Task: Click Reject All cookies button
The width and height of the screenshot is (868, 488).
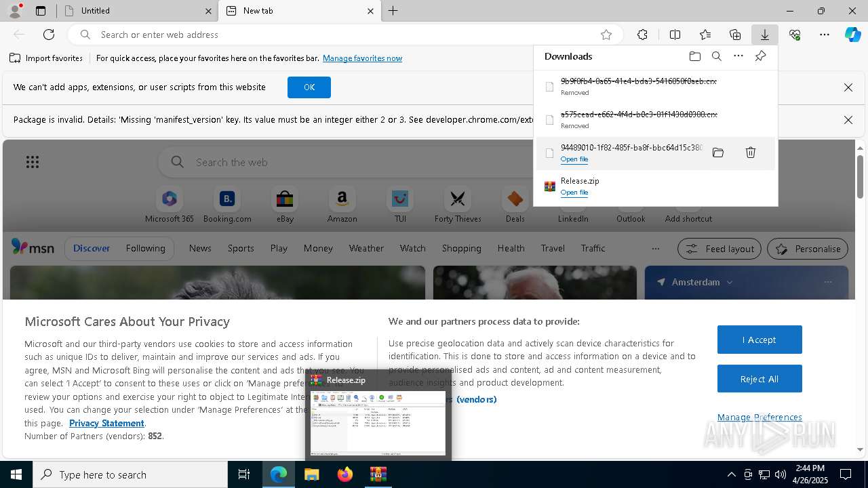Action: pyautogui.click(x=759, y=379)
